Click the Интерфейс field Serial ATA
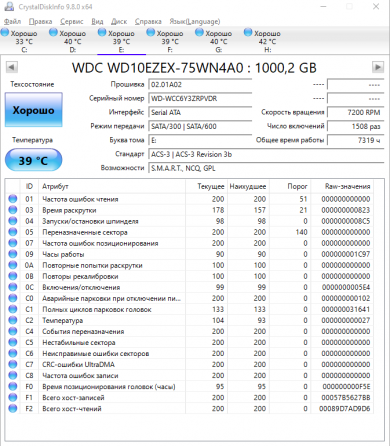Screen dimensions: 390x446 (200, 113)
